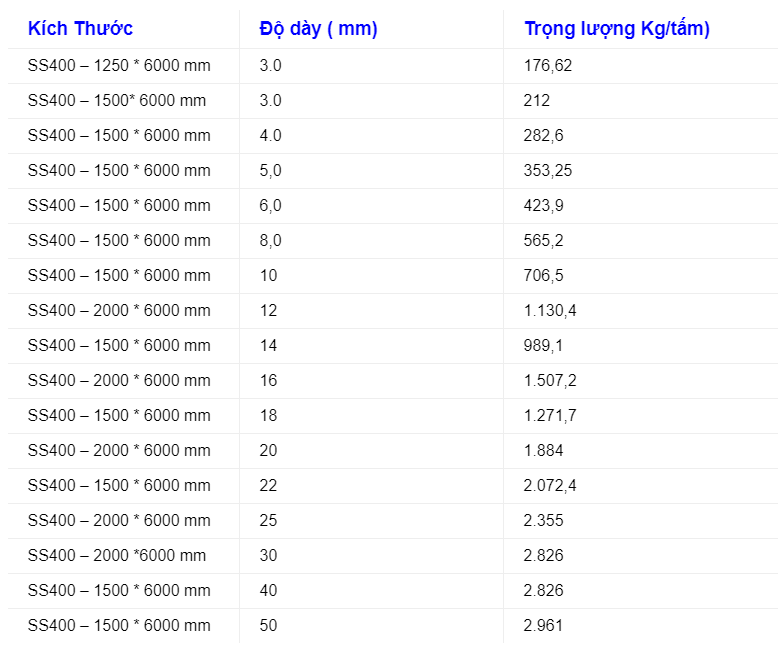Image resolution: width=782 pixels, height=649 pixels.
Task: Click the thickness value 4.0
Action: pyautogui.click(x=270, y=136)
